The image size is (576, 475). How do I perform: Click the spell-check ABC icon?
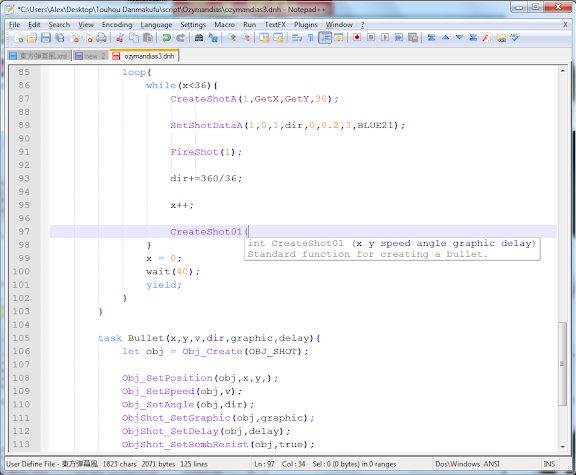[515, 37]
